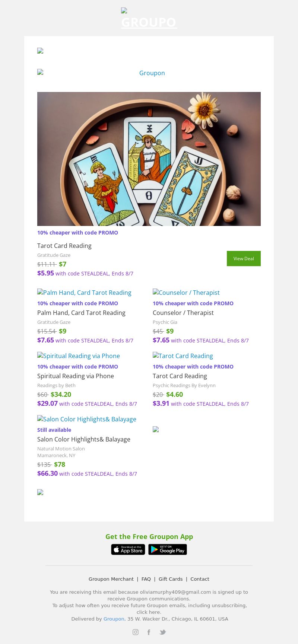The width and height of the screenshot is (298, 644).
Task: Click the Groupon banner link above hero
Action: point(152,73)
